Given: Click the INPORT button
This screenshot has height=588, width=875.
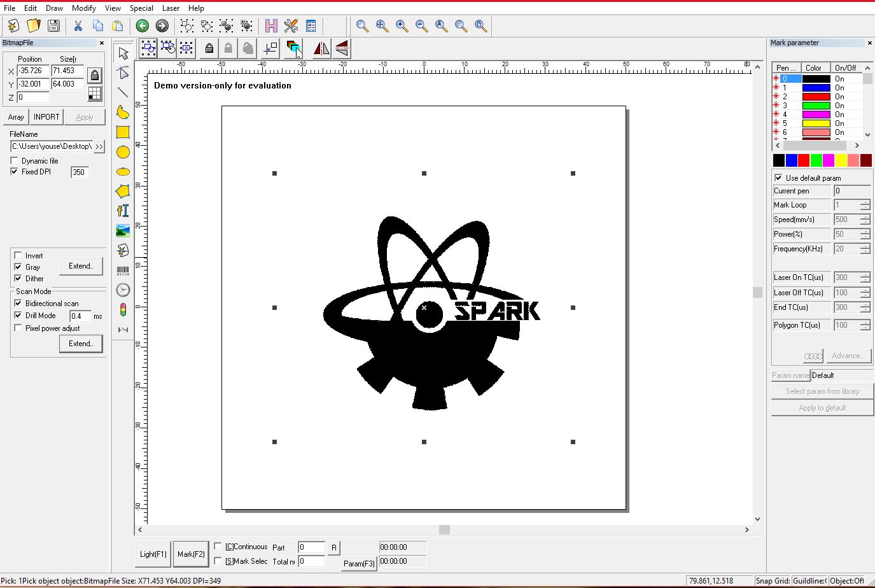Looking at the screenshot, I should pos(46,117).
